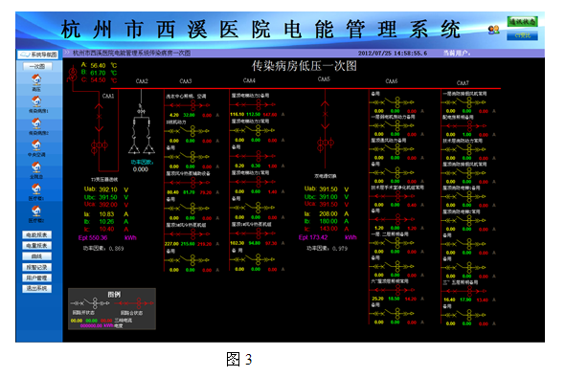Click the two-person users icon in header
Viewport: 588px width, 377px height.
pyautogui.click(x=493, y=30)
